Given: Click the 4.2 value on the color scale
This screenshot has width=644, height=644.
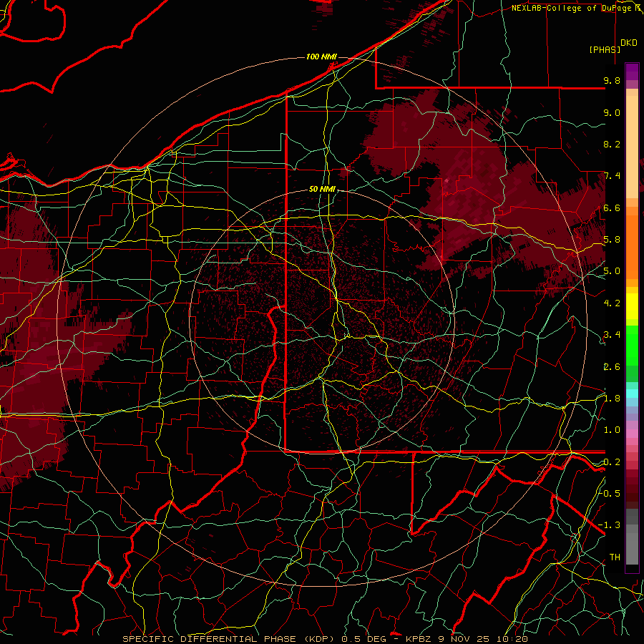Looking at the screenshot, I should 612,303.
